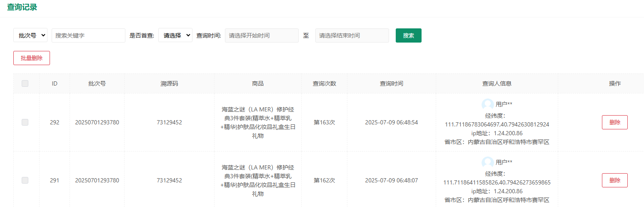Expand the 是否首查 请选择 dropdown
Screen dimensions: 644x207
click(175, 35)
